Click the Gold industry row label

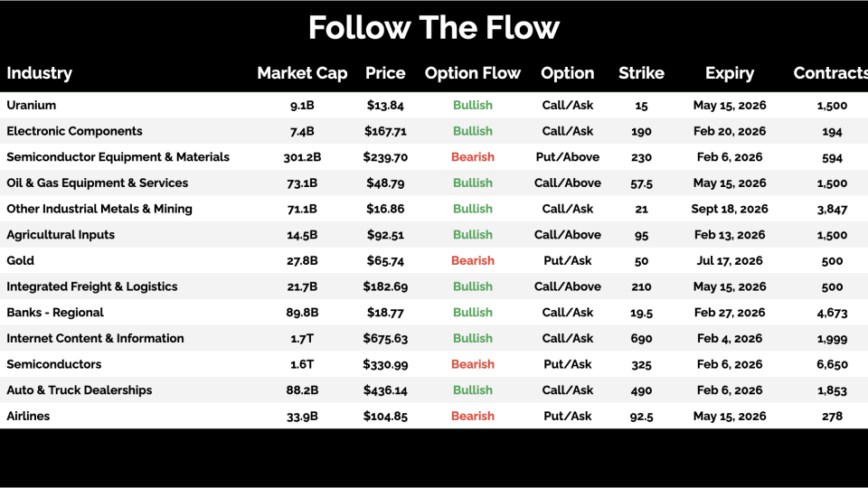[x=20, y=260]
